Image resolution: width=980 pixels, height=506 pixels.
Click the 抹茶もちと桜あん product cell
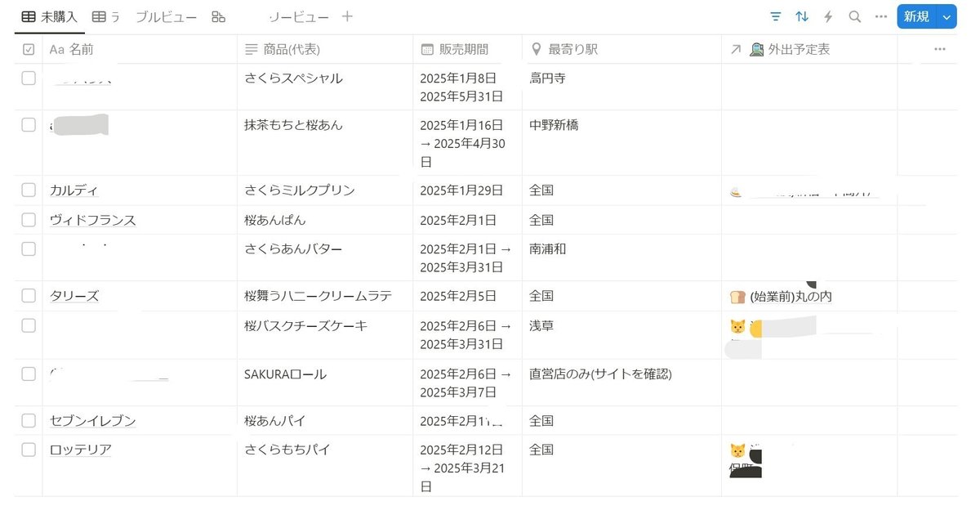(324, 142)
